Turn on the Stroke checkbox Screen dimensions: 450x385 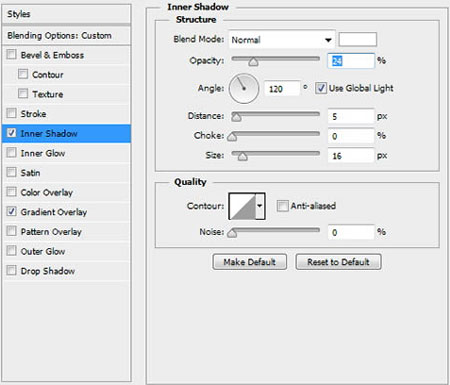click(x=11, y=113)
